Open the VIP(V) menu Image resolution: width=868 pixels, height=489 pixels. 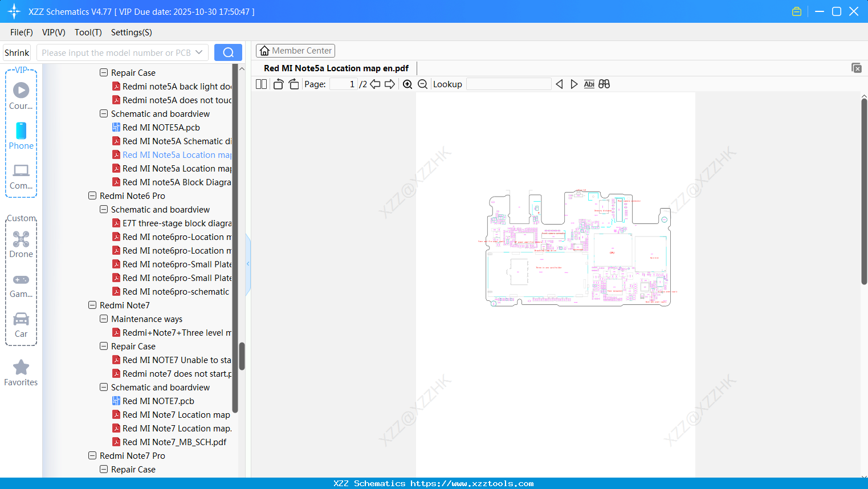coord(54,32)
